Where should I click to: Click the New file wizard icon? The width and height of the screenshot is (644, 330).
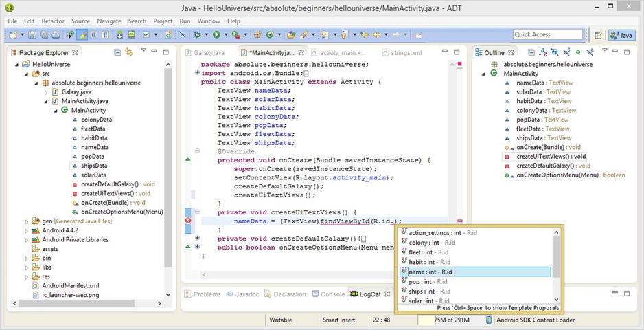click(13, 35)
